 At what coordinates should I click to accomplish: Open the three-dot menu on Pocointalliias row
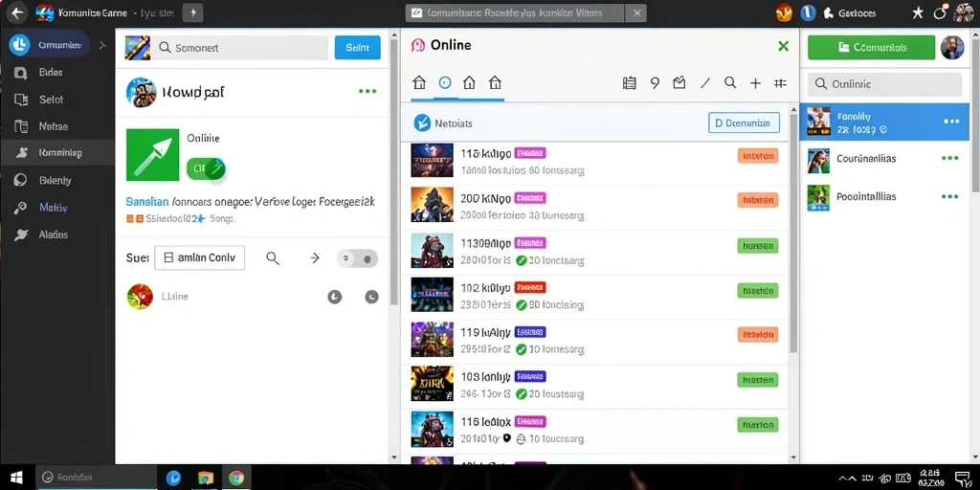(x=949, y=196)
